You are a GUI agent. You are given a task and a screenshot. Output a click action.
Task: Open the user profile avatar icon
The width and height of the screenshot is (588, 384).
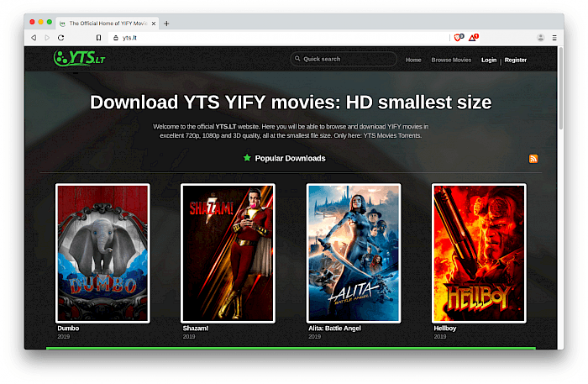540,38
